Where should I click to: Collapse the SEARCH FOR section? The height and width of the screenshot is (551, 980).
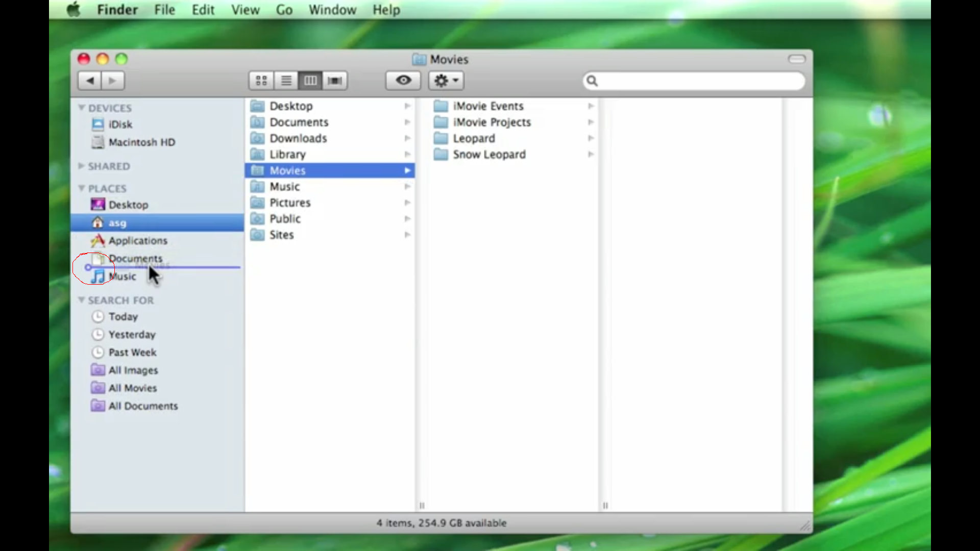point(81,300)
